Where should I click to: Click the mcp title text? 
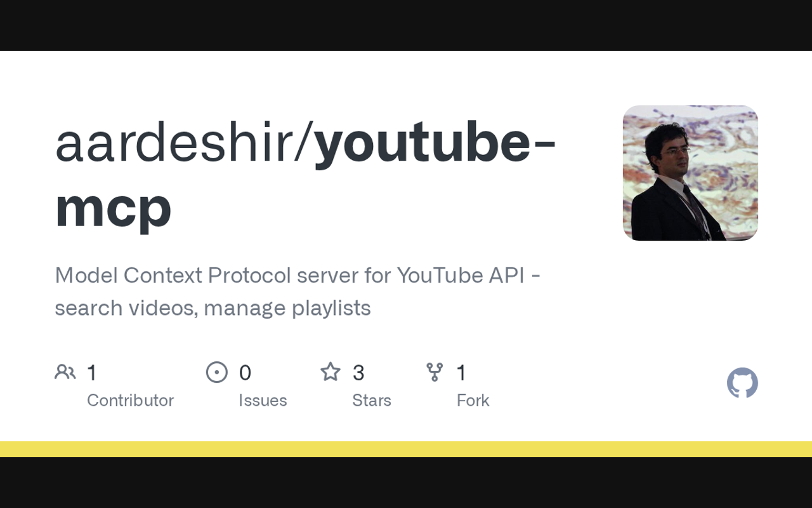coord(113,208)
